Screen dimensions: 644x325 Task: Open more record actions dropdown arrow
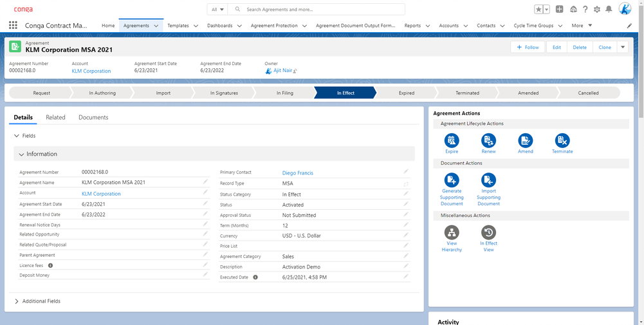623,47
